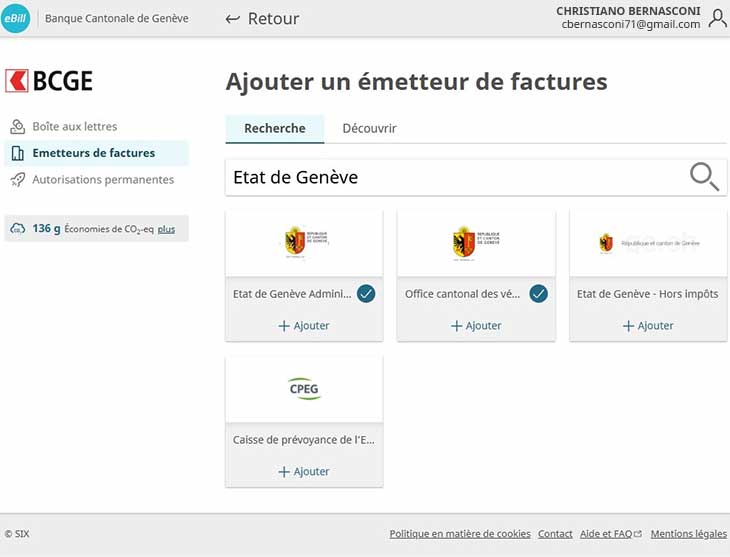Click the 'plus' link for CO2 savings

(166, 229)
